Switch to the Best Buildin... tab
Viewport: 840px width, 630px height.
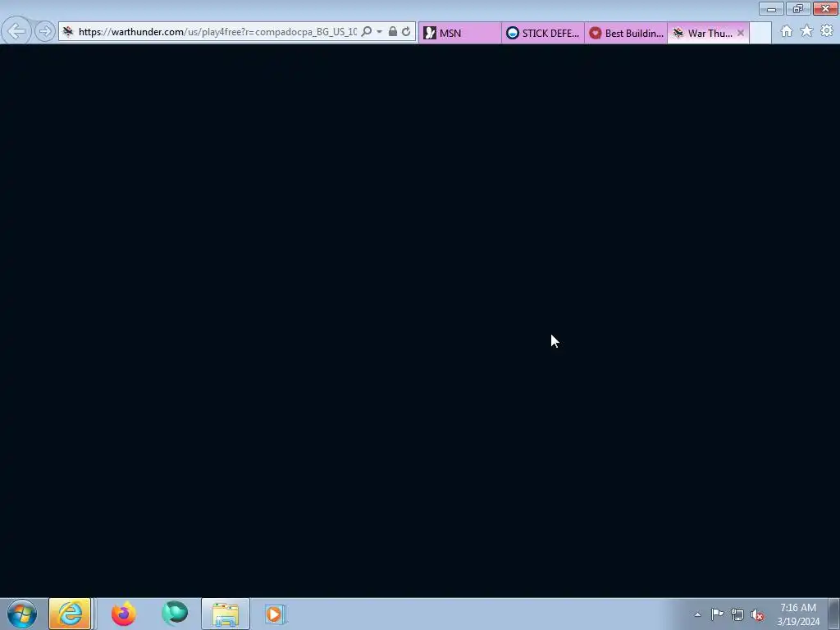coord(626,33)
